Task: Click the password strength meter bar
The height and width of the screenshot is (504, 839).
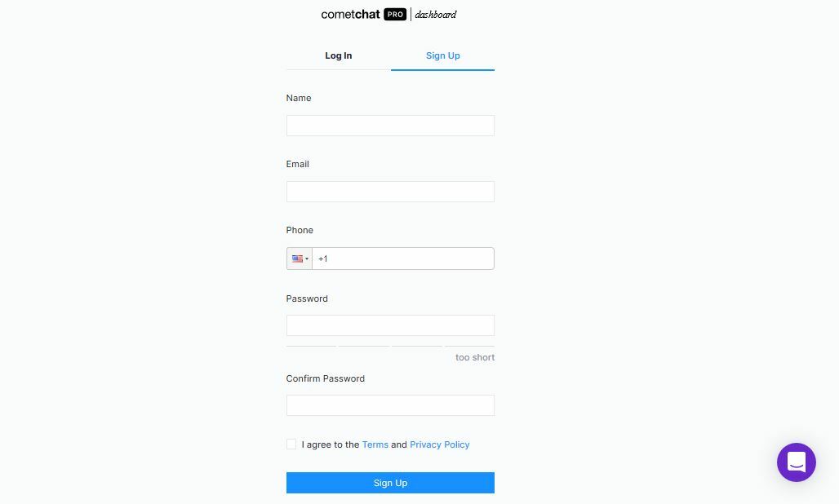Action: pos(390,347)
